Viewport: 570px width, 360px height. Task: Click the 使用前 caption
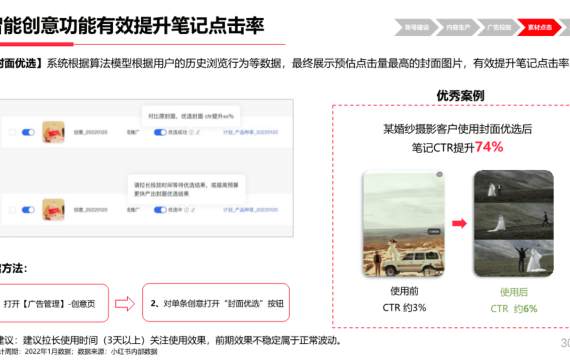[x=404, y=291]
